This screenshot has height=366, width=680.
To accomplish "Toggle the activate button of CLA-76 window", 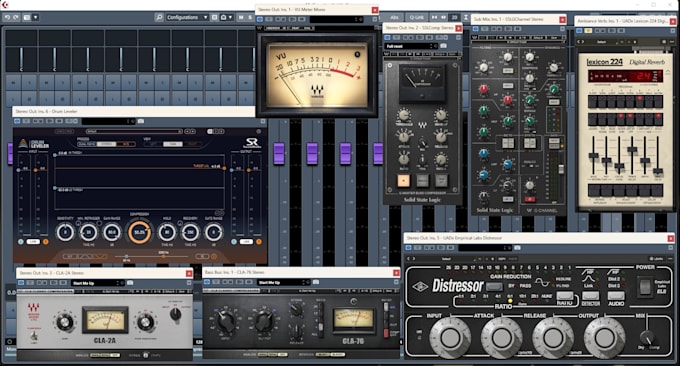I will click(207, 282).
